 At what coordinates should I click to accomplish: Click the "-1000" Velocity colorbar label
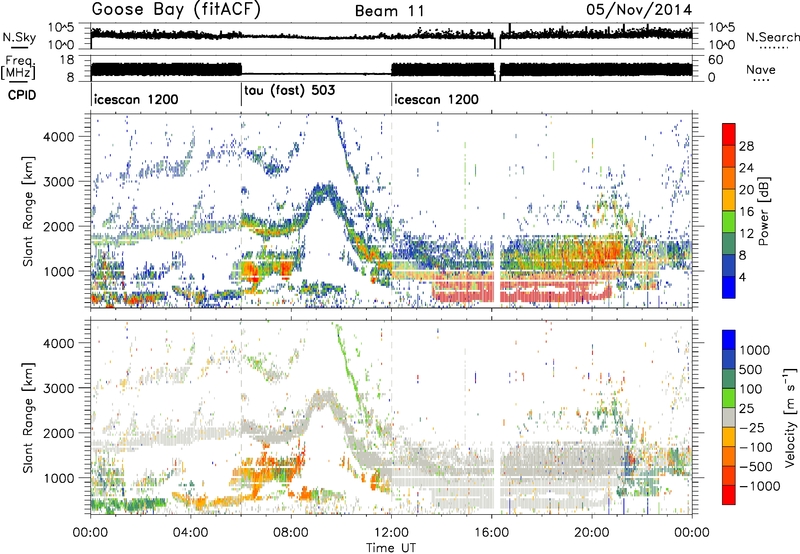(x=760, y=486)
